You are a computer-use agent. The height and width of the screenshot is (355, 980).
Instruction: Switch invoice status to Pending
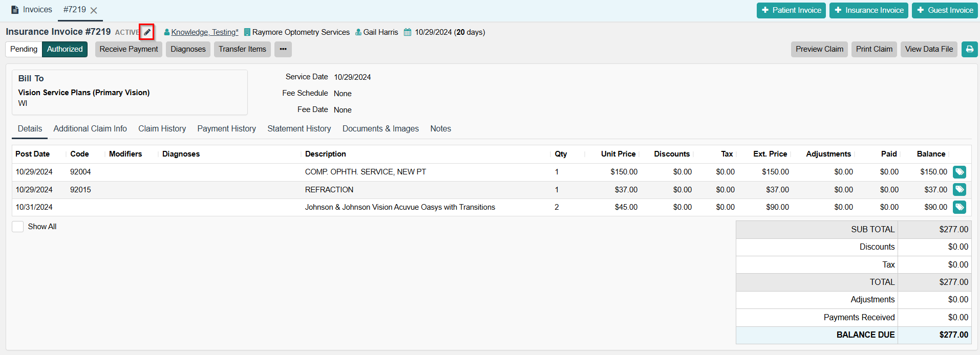tap(24, 49)
